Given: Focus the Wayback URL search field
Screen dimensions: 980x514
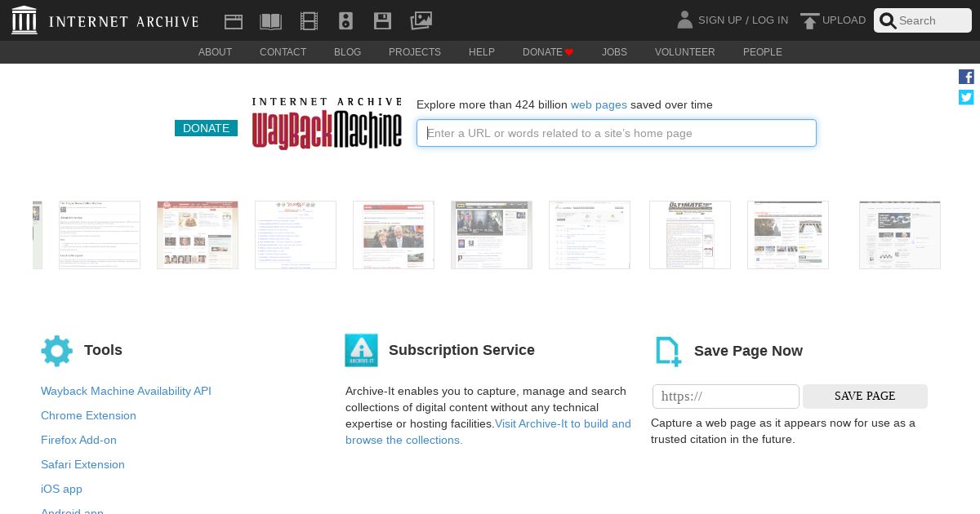Looking at the screenshot, I should pos(617,133).
